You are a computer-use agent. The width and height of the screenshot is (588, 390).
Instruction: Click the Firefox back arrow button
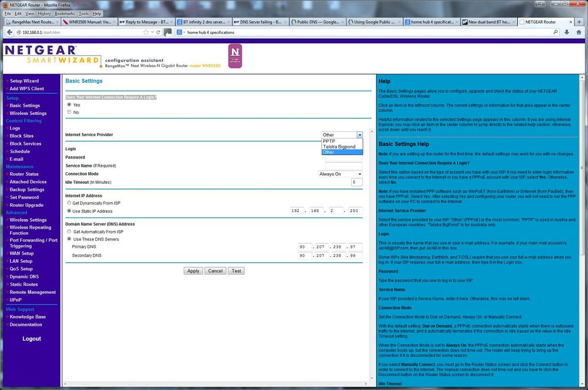tap(9, 32)
